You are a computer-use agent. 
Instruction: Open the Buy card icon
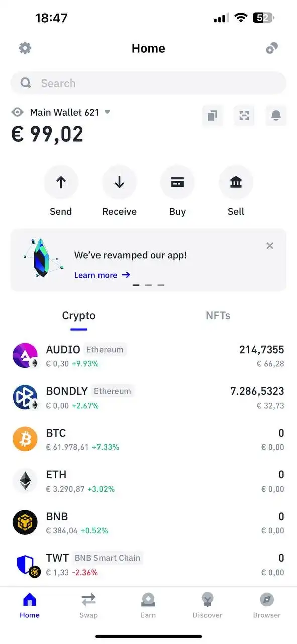click(177, 182)
